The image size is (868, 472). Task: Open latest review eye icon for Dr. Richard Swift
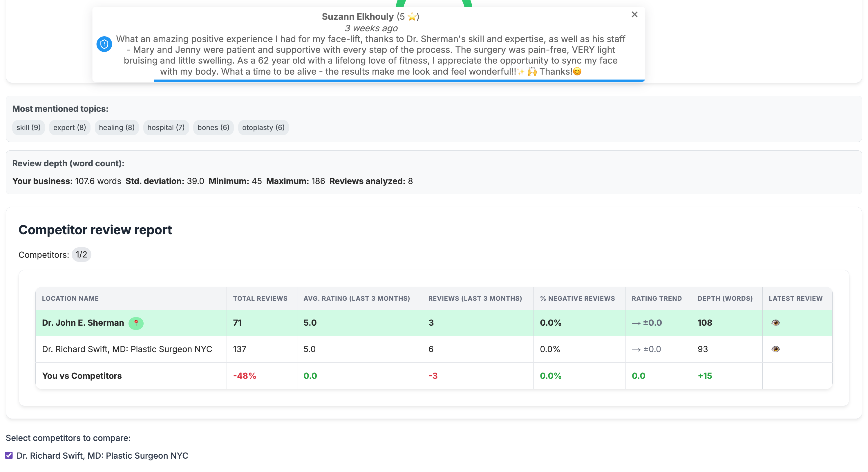point(776,349)
